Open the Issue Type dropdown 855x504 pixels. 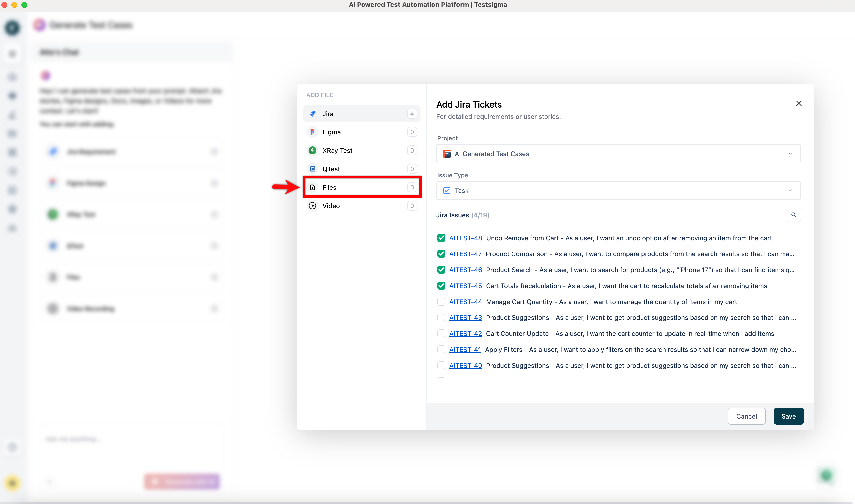coord(790,190)
